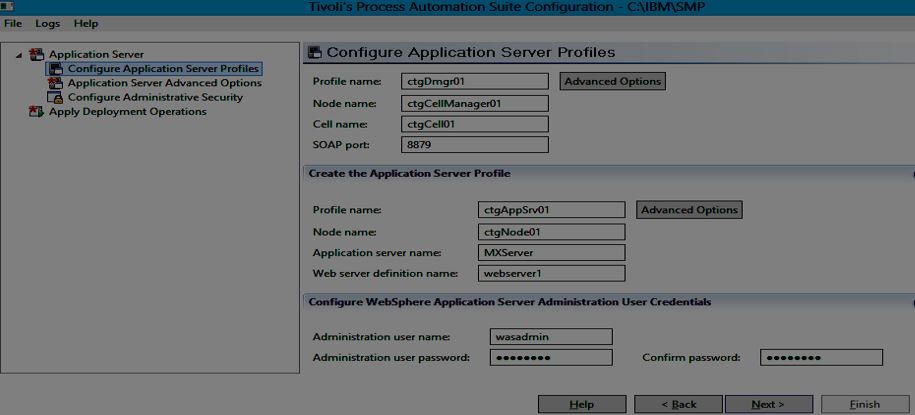Click the Help button at the bottom

(582, 404)
